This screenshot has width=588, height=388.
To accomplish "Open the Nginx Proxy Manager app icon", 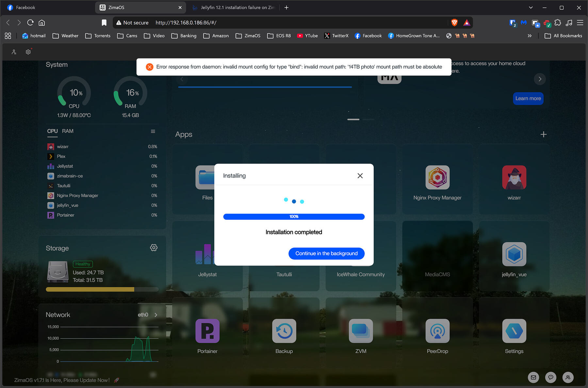I will tap(437, 177).
